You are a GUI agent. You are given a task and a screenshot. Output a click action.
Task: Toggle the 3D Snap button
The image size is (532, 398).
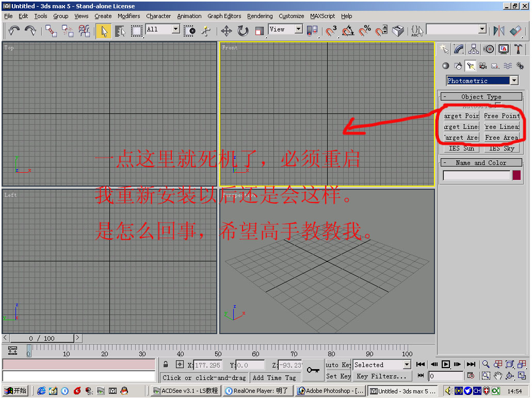click(331, 30)
